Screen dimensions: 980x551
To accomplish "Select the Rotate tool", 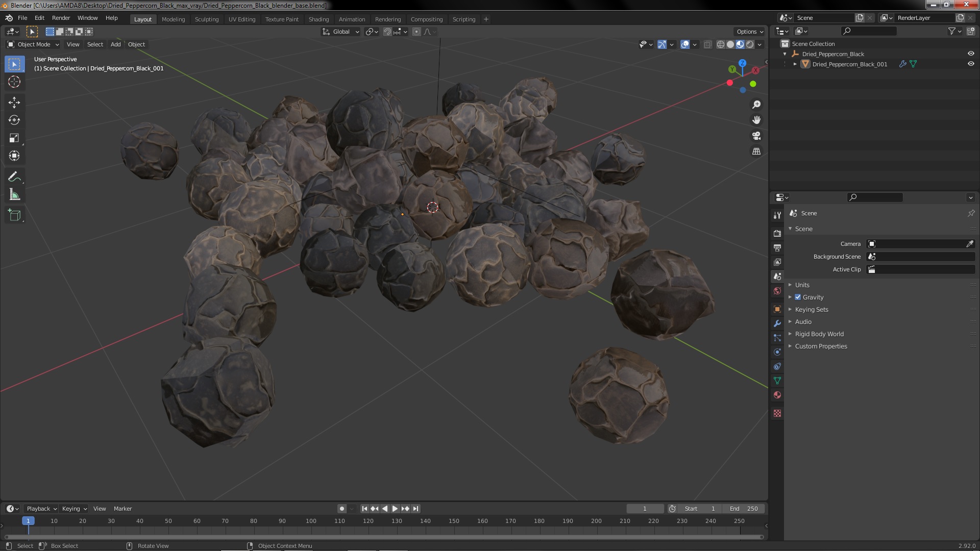I will (14, 120).
